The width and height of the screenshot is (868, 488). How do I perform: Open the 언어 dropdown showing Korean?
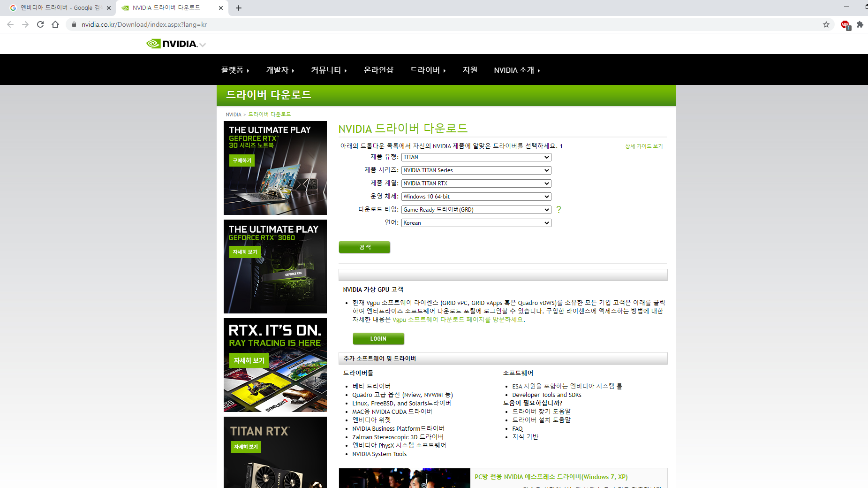476,223
